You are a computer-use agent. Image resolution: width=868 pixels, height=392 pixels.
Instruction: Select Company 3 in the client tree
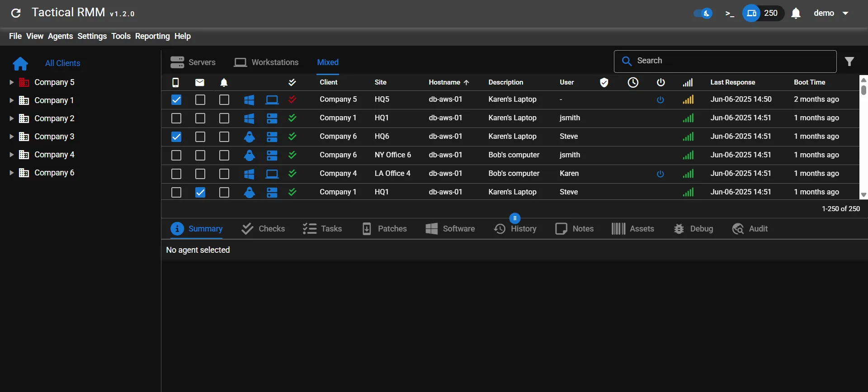point(54,137)
